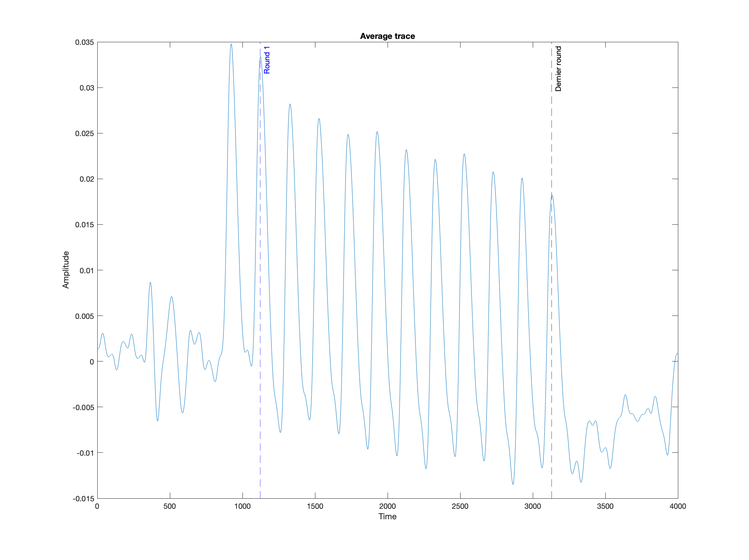
Task: Click the x-axis tick label 2500
Action: click(x=460, y=506)
